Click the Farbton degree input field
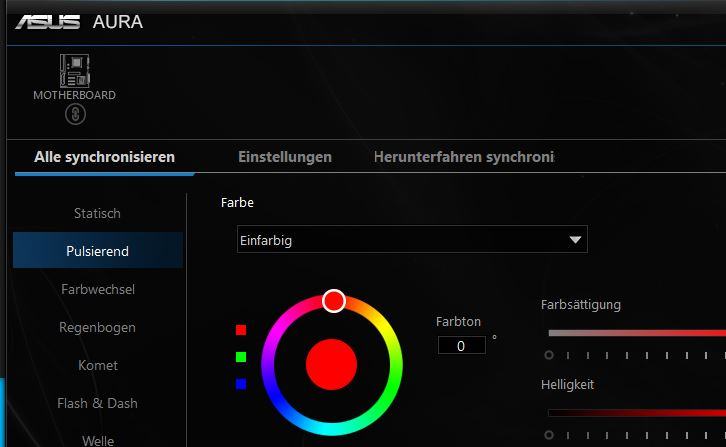 pyautogui.click(x=462, y=346)
